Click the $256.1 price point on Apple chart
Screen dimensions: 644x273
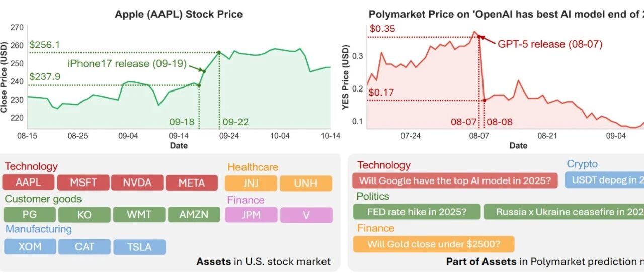pos(219,52)
